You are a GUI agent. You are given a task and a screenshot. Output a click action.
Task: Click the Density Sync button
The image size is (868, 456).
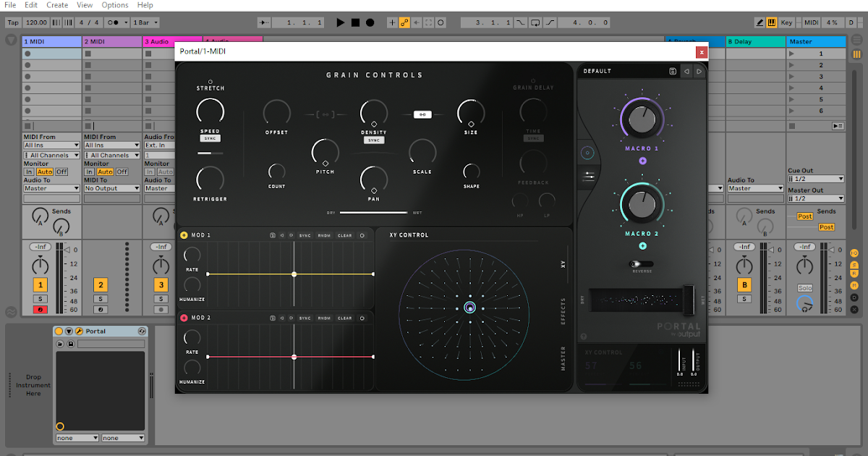(374, 140)
